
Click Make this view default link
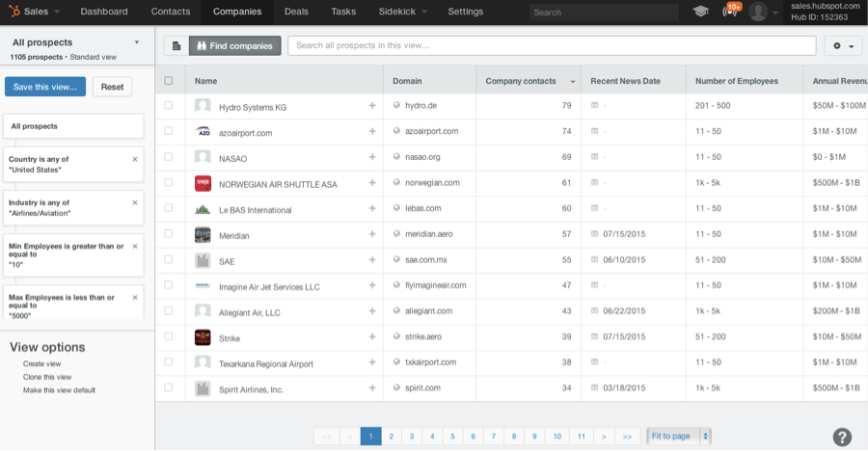coord(59,390)
